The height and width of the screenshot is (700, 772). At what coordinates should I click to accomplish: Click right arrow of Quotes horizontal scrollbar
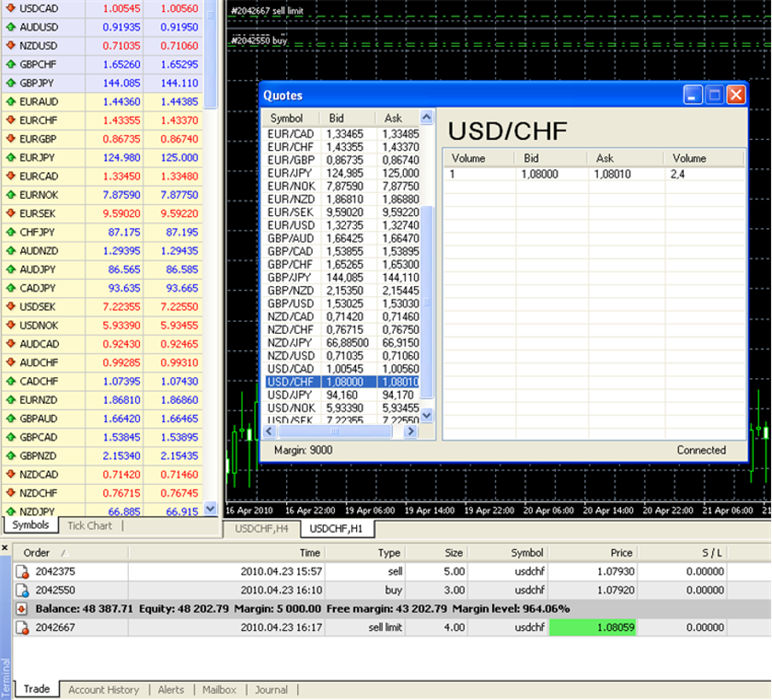click(411, 432)
